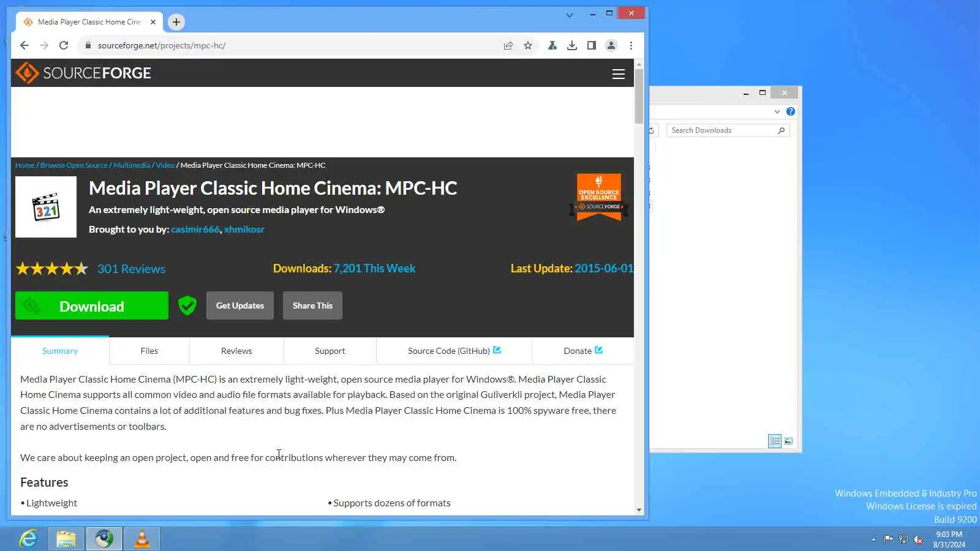Toggle the Chrome side panel

coord(592,45)
